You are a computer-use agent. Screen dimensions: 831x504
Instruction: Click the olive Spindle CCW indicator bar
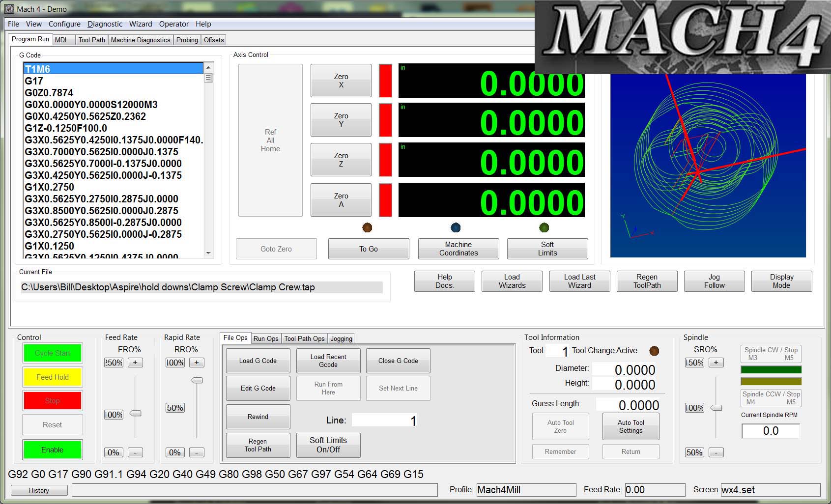tap(771, 381)
